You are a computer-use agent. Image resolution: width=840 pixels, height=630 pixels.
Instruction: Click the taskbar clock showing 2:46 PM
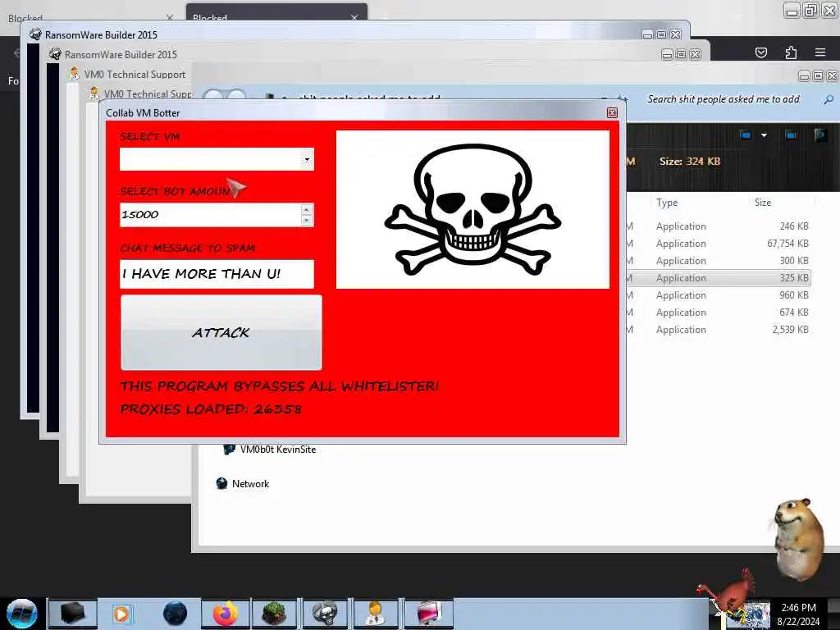pyautogui.click(x=798, y=614)
